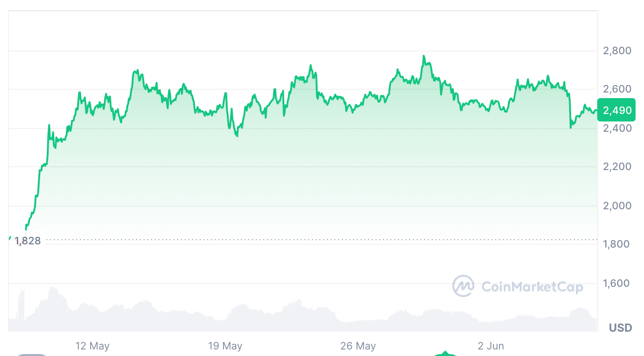Screen dimensions: 644x356
Task: Select the 19 May date label
Action: (x=225, y=346)
